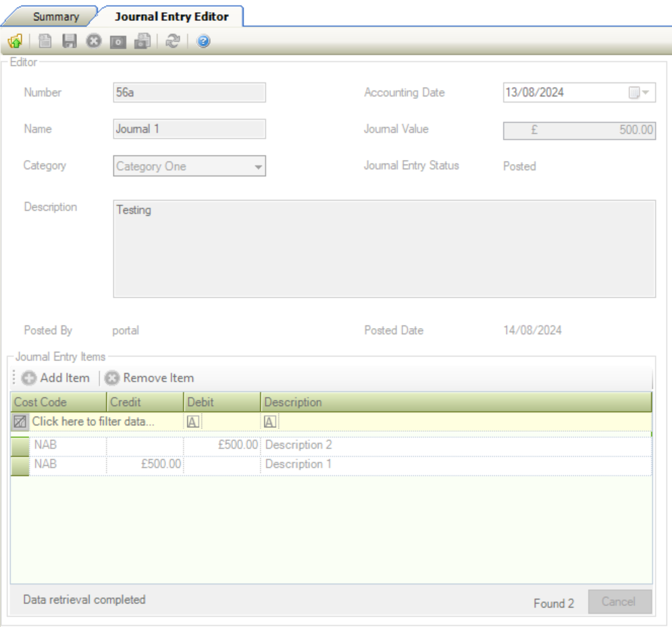The image size is (672, 627).
Task: Open help via blue question mark icon
Action: (x=202, y=42)
